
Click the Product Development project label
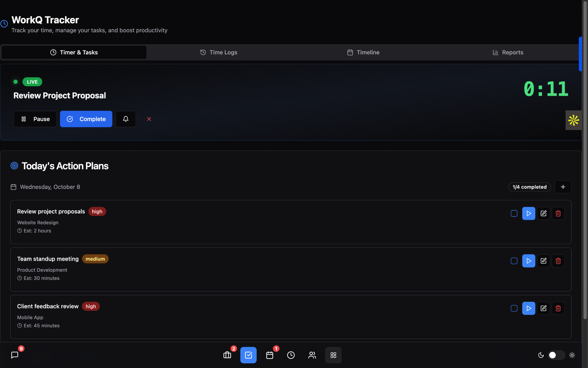(42, 270)
